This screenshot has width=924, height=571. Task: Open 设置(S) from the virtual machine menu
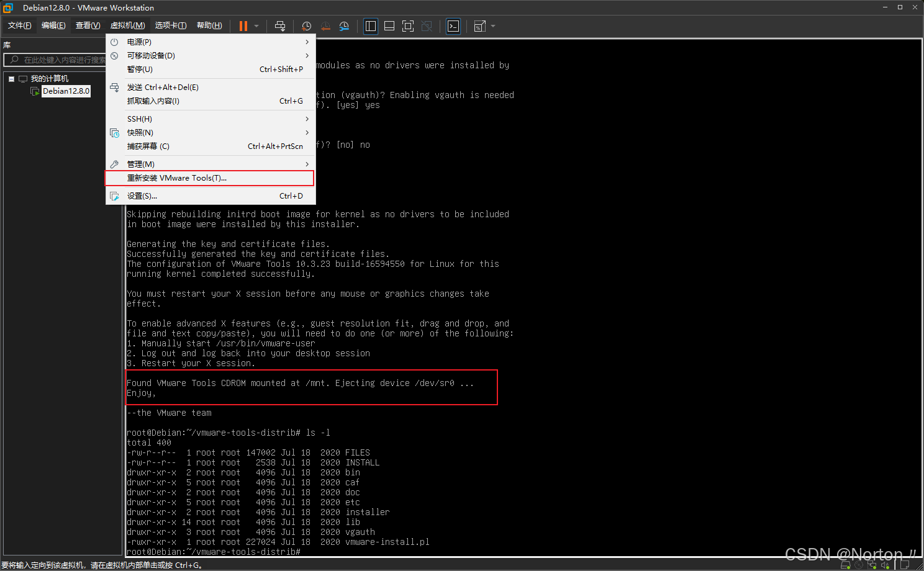click(x=143, y=196)
